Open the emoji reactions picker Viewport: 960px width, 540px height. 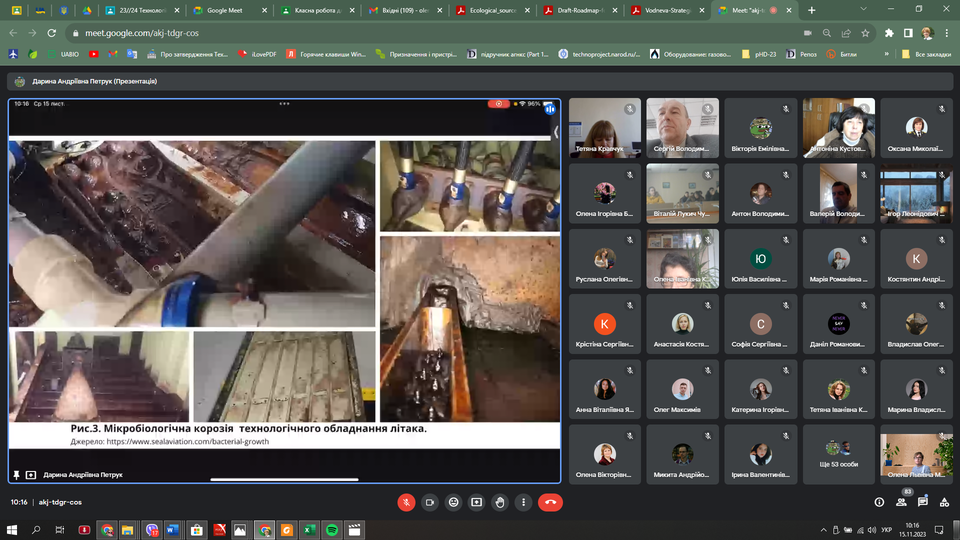pos(454,502)
